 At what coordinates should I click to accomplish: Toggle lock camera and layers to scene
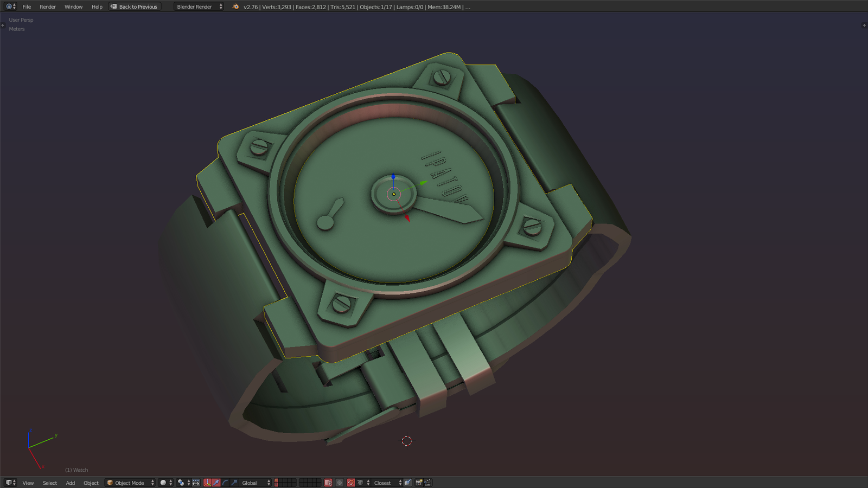click(328, 483)
